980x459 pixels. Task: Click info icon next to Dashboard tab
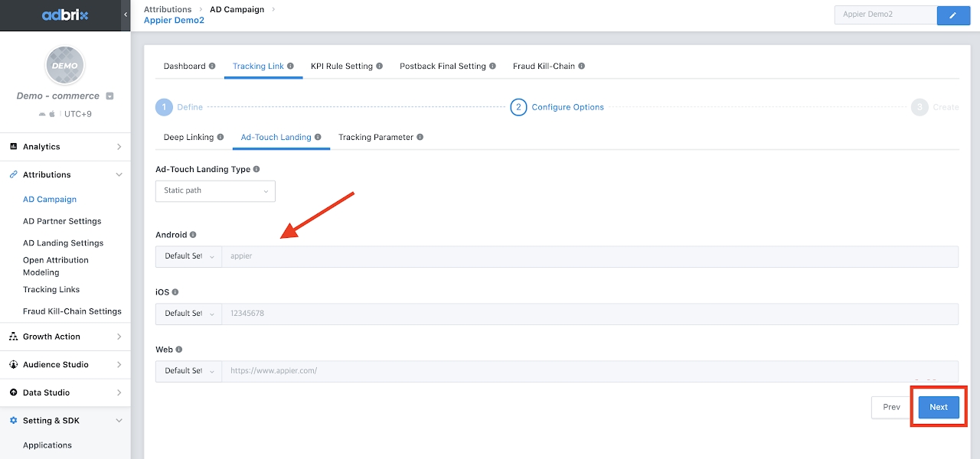click(x=212, y=67)
